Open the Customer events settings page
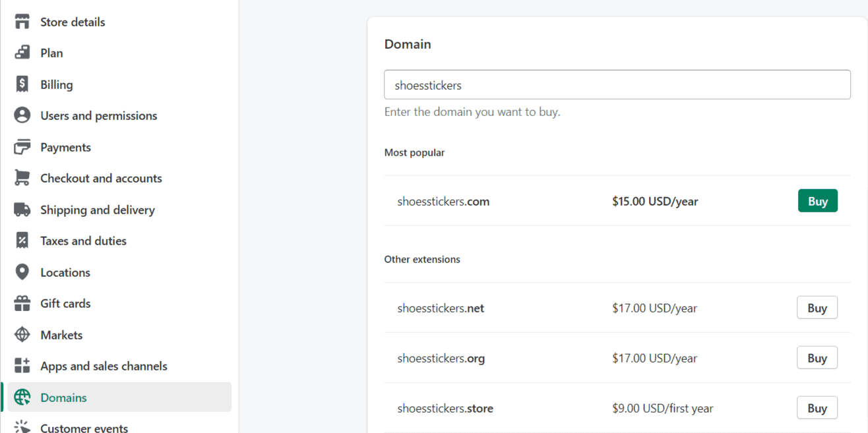868x433 pixels. point(84,427)
